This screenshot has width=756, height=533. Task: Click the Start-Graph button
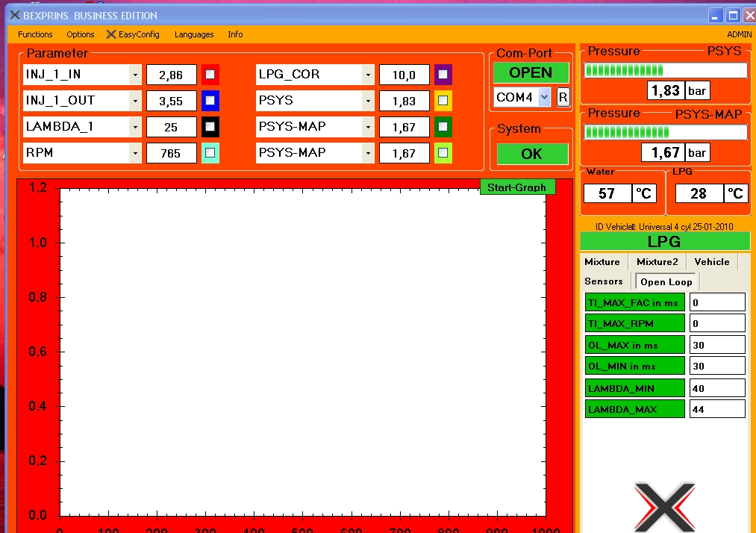517,187
